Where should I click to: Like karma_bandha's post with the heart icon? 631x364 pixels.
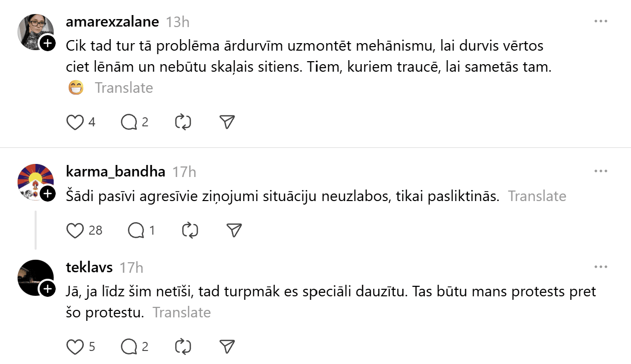(x=75, y=231)
